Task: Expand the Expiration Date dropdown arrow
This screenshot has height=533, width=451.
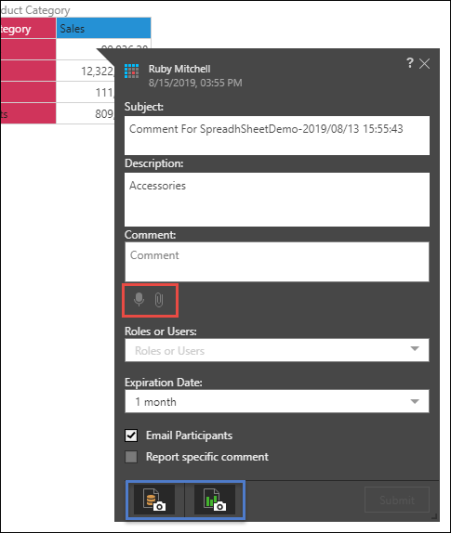Action: (415, 401)
